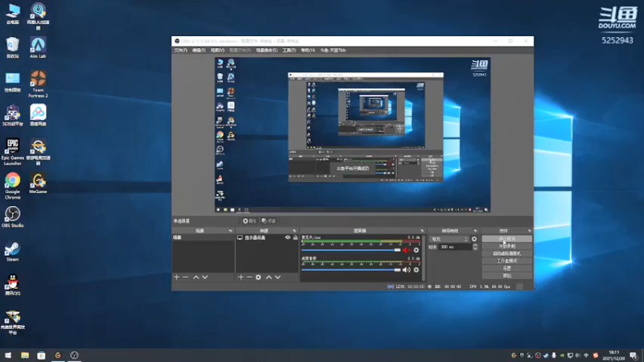This screenshot has height=362, width=644.
Task: Toggle lock on display capture source
Action: (x=295, y=237)
